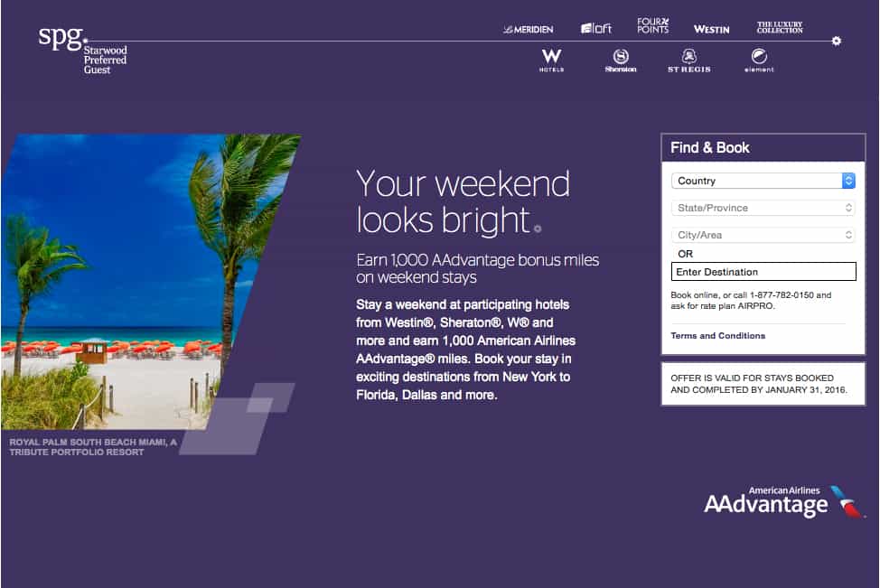The height and width of the screenshot is (588, 880).
Task: Open the Four Points brand logo
Action: (x=652, y=26)
